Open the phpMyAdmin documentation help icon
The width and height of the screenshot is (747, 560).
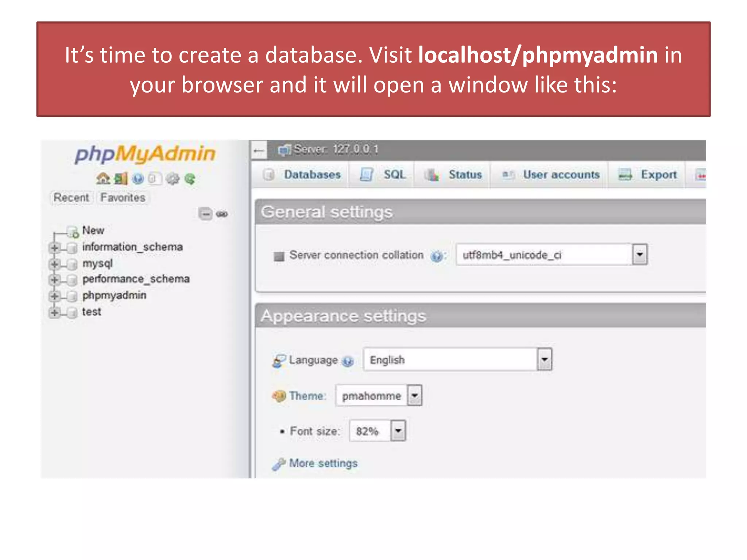coord(138,179)
